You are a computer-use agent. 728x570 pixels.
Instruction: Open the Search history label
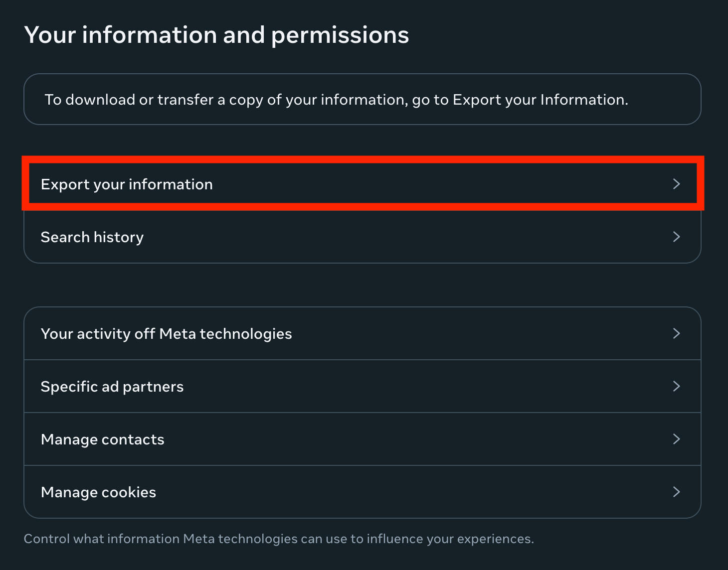[92, 237]
